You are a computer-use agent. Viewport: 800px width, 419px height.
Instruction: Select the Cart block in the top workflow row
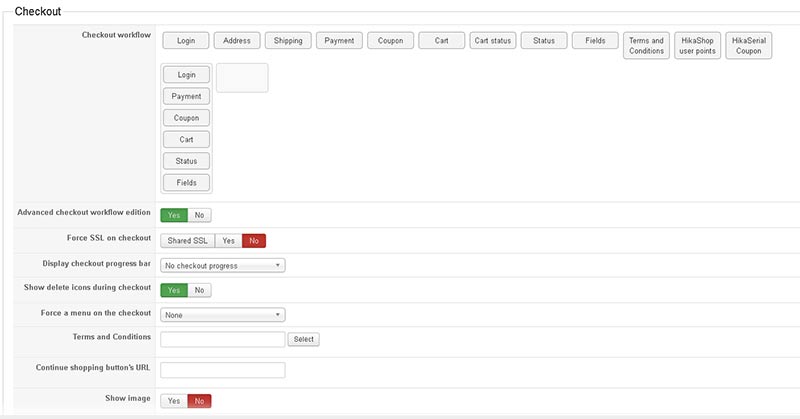coord(441,40)
